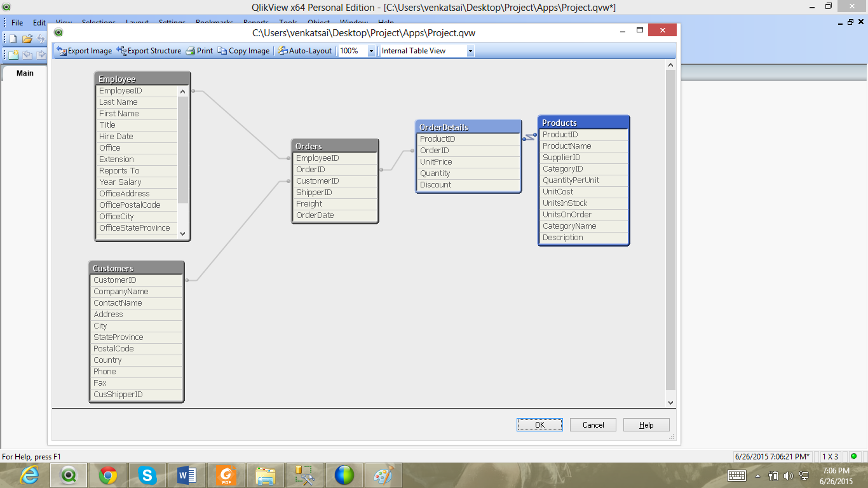868x488 pixels.
Task: Click the CusShipperID field
Action: tap(137, 395)
